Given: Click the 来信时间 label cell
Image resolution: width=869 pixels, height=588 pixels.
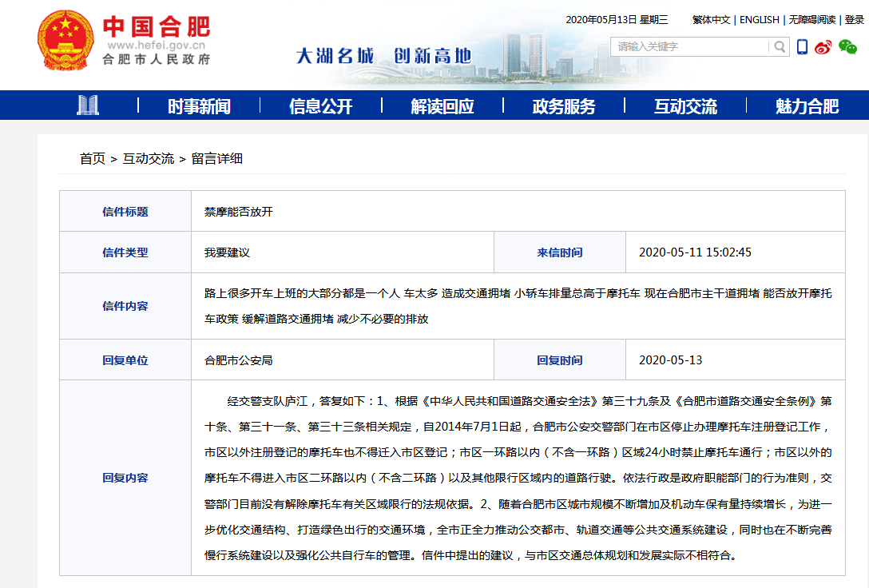Looking at the screenshot, I should pos(560,252).
